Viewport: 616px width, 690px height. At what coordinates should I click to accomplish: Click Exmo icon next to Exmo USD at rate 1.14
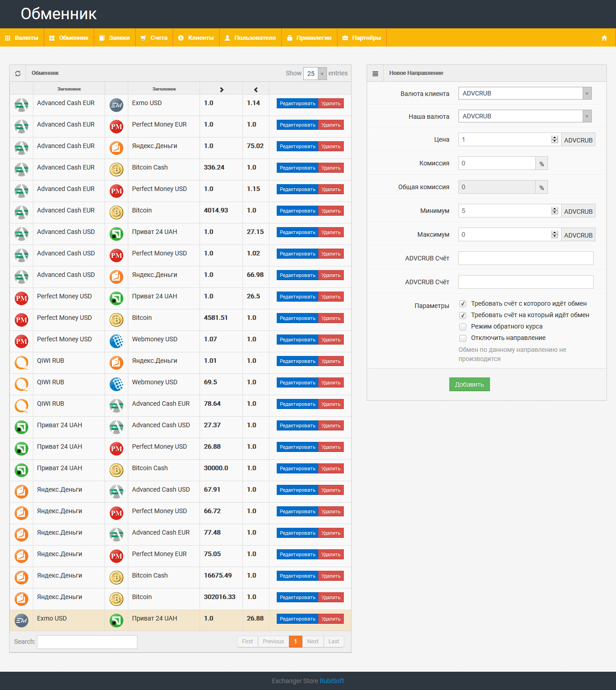click(116, 105)
